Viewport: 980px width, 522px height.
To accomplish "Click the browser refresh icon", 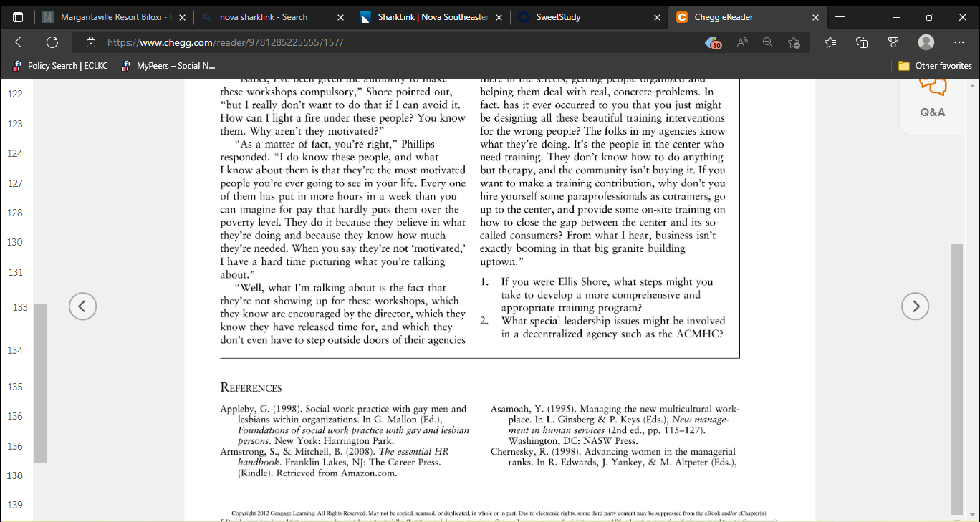I will 52,42.
